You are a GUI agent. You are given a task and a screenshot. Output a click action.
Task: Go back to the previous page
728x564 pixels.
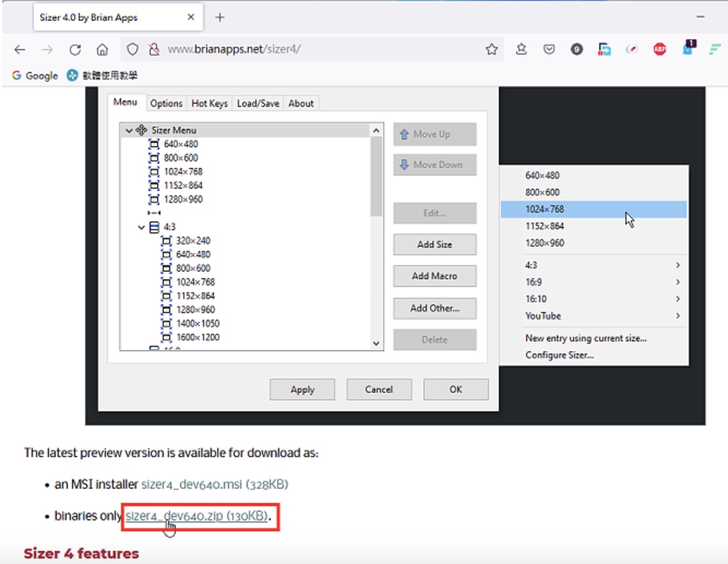(20, 50)
